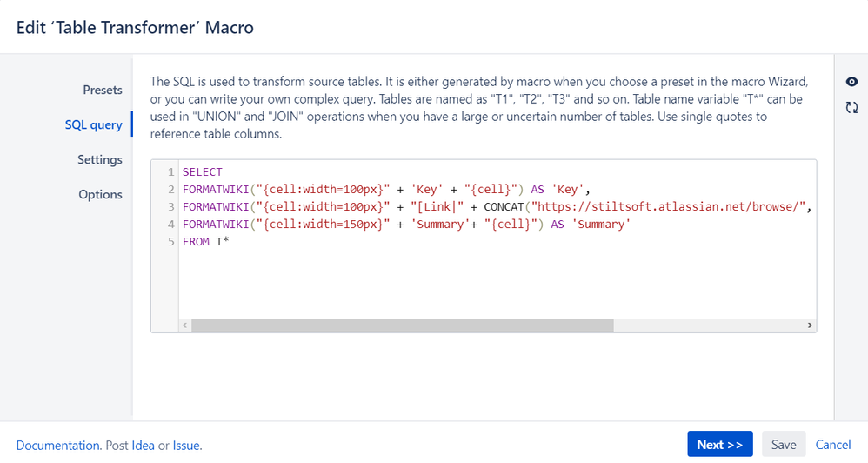
Task: Click the 'Summary' FORMATWIKI code line
Action: (405, 225)
